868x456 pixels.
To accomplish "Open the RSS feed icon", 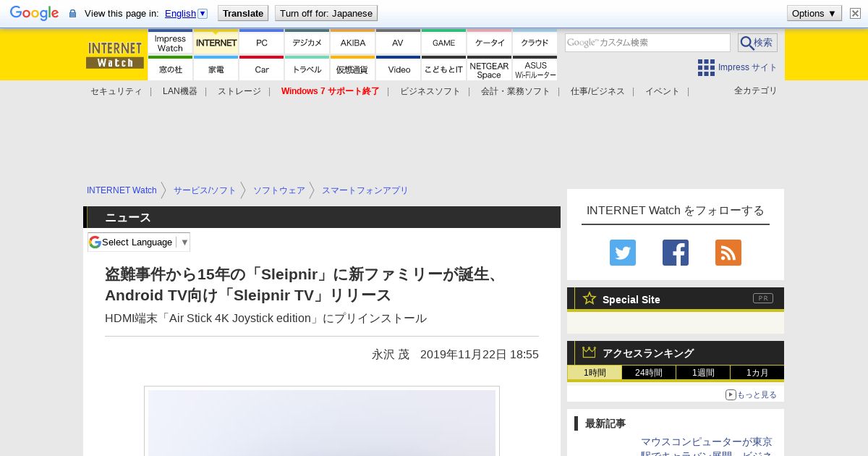I will pyautogui.click(x=728, y=253).
